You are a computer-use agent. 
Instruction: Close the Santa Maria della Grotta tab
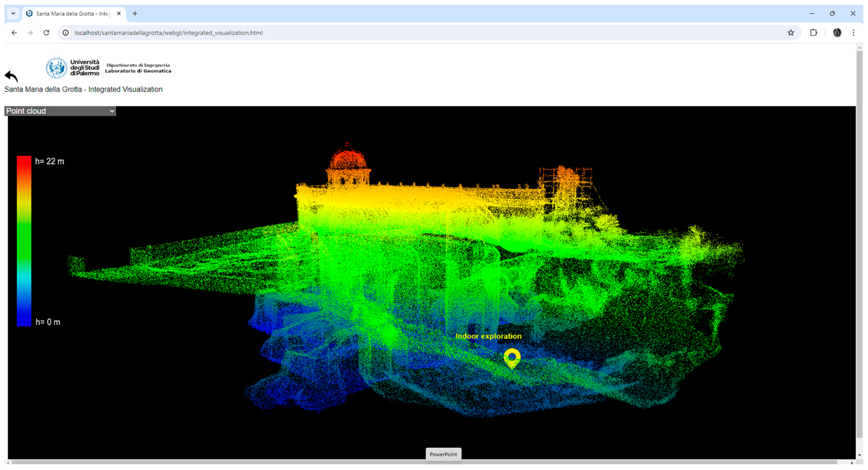(119, 14)
